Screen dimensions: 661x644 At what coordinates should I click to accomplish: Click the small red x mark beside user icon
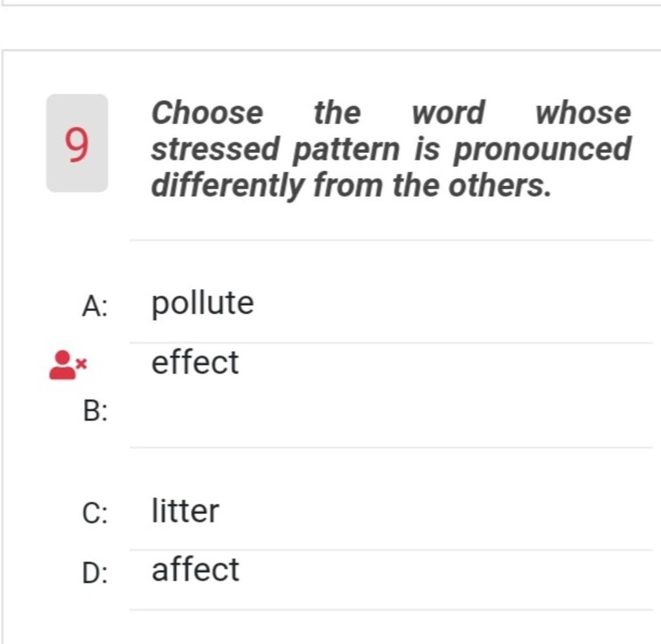click(82, 363)
